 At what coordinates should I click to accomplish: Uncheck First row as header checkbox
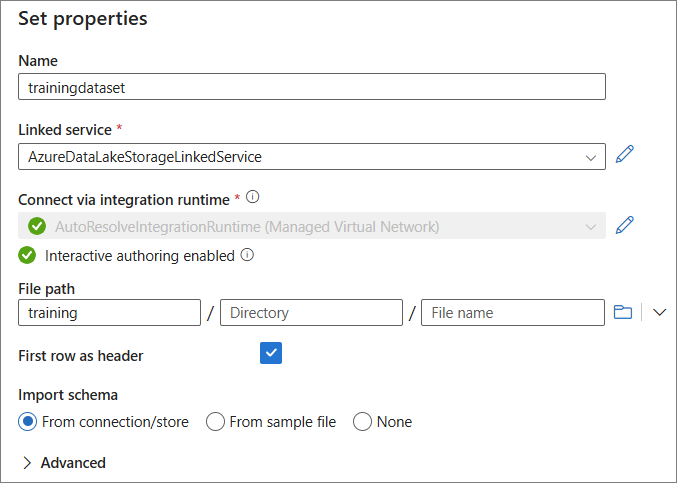tap(271, 353)
